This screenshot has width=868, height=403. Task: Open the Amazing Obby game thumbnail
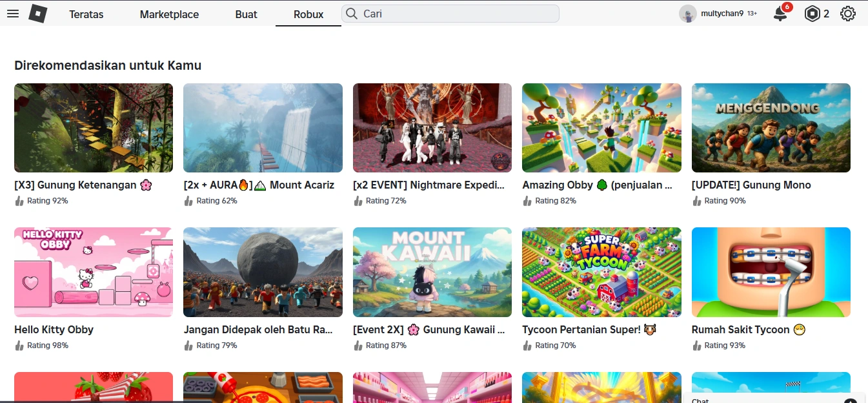coord(601,127)
